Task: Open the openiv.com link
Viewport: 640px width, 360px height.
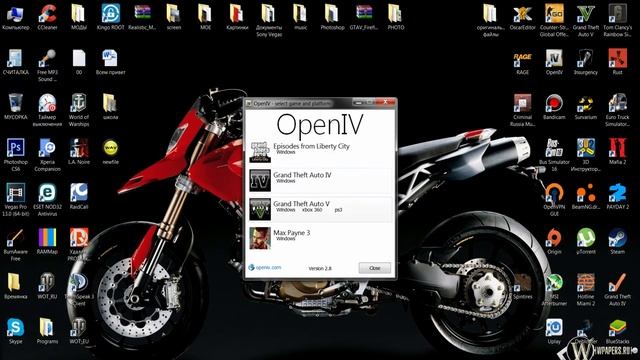Action: tap(265, 267)
